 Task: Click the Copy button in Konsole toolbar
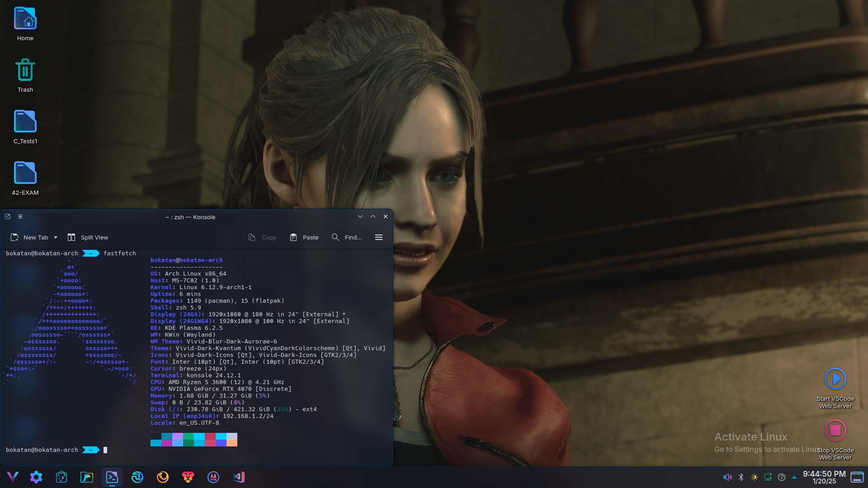(x=262, y=237)
